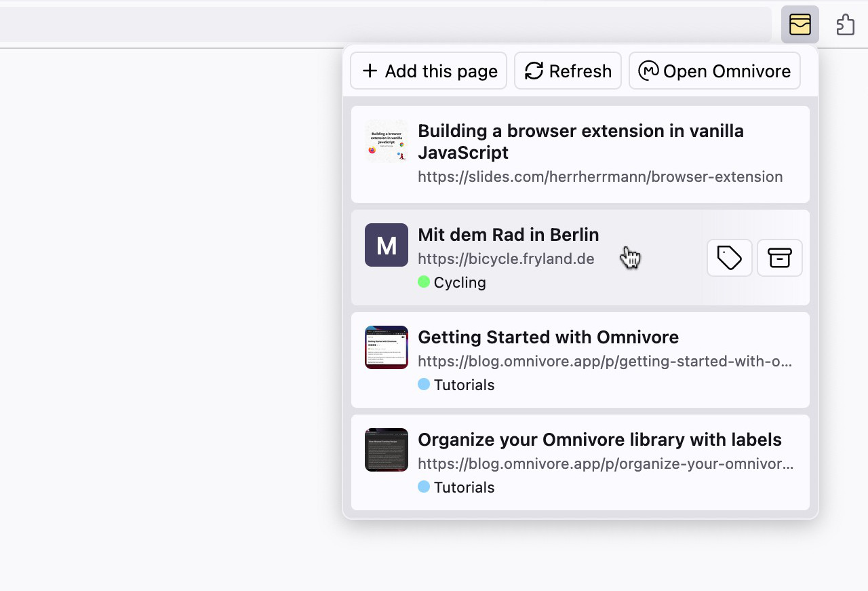Click the green Cycling label color dot
The width and height of the screenshot is (868, 591).
coord(424,282)
